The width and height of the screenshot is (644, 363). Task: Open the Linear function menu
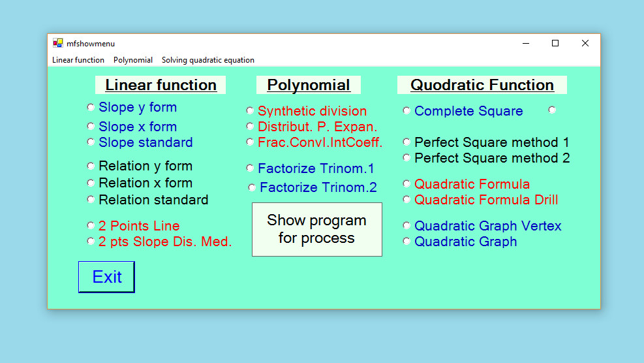click(78, 60)
